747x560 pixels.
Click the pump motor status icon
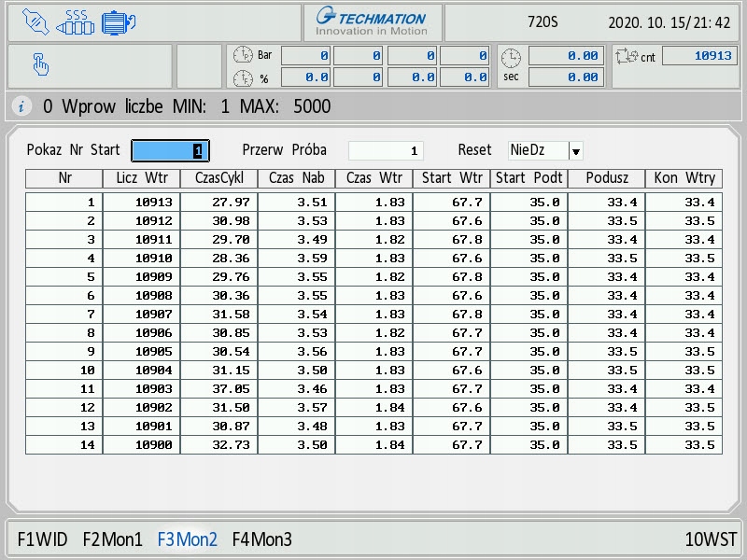click(x=118, y=22)
